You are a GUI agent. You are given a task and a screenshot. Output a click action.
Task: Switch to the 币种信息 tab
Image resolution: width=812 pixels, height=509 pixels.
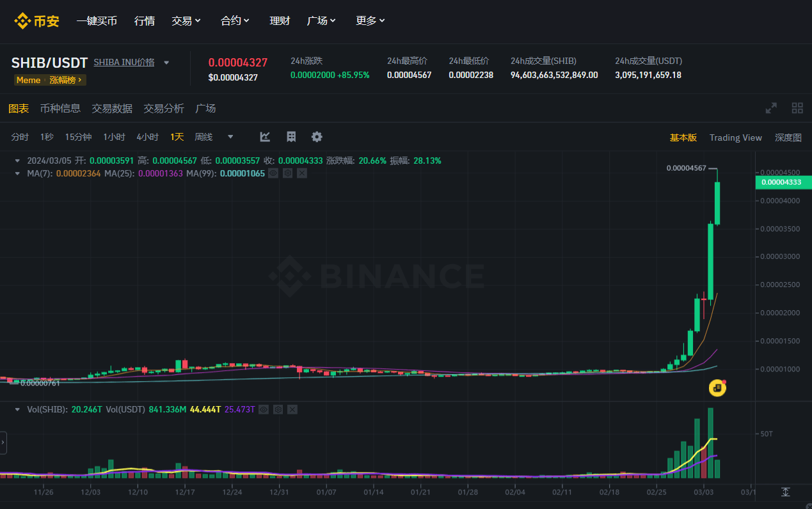(x=60, y=108)
